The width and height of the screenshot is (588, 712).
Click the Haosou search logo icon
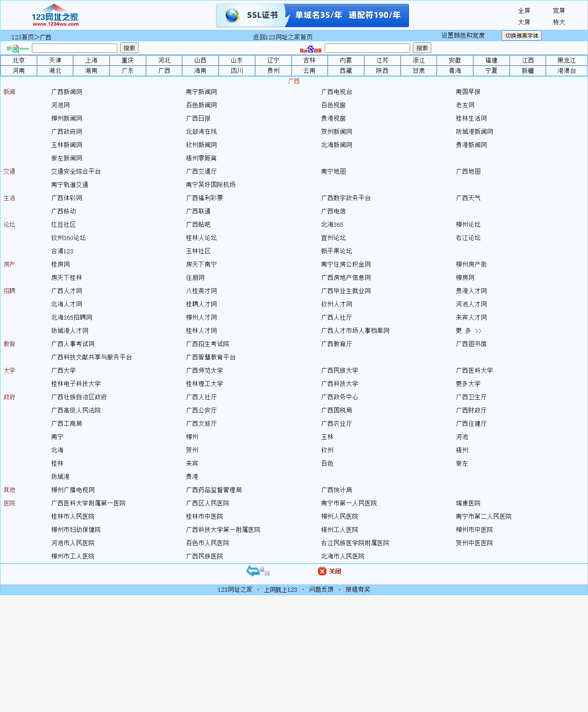coord(18,49)
